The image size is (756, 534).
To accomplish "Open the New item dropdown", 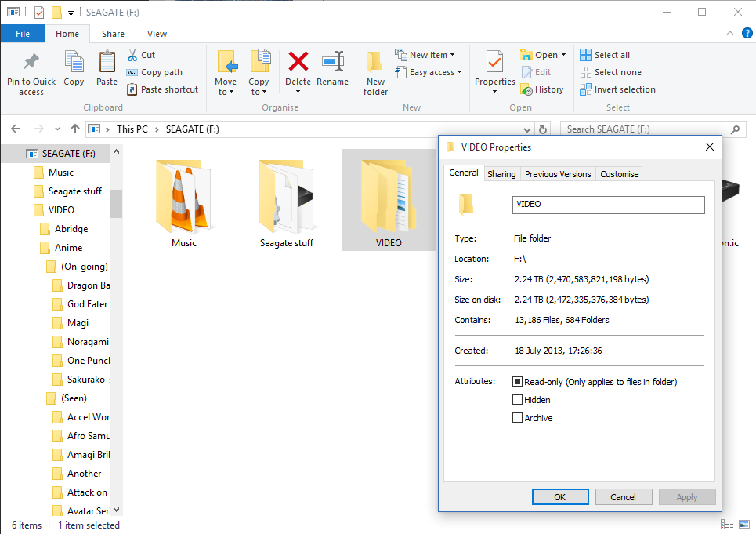I will pyautogui.click(x=425, y=55).
